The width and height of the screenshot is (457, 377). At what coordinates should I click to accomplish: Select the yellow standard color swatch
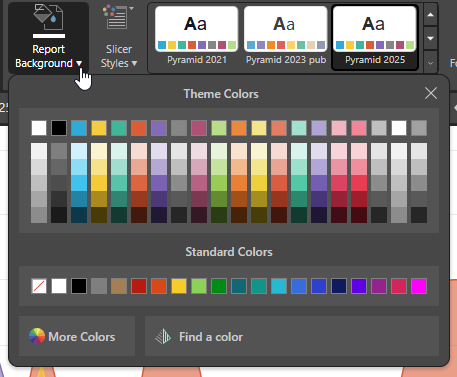click(179, 286)
